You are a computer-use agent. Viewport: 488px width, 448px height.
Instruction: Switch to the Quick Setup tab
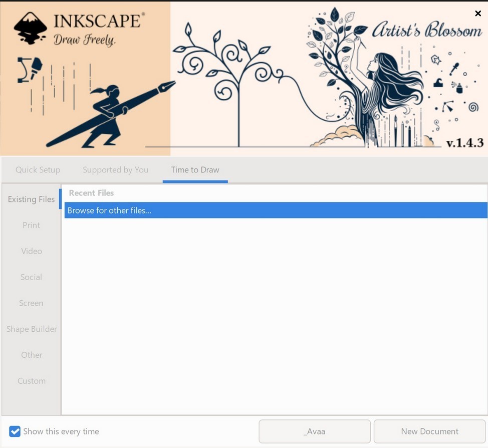tap(38, 170)
